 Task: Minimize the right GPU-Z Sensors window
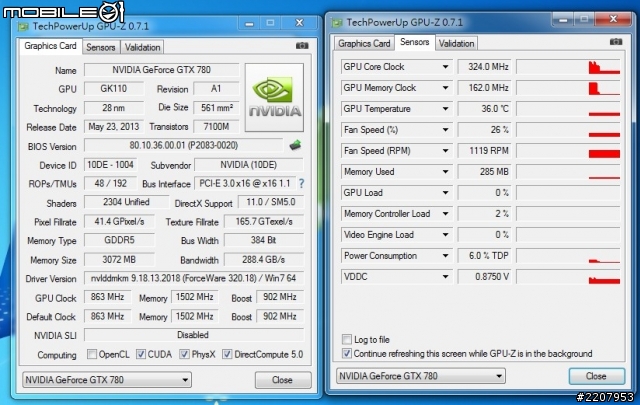click(563, 19)
